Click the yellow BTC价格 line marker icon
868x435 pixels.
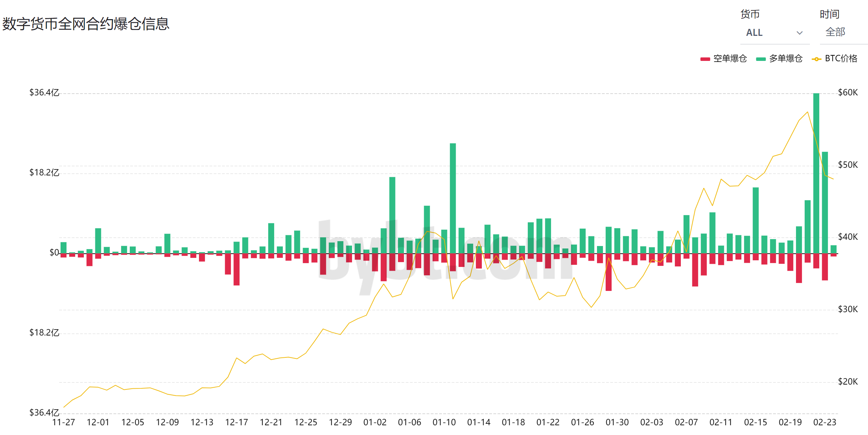pos(816,59)
